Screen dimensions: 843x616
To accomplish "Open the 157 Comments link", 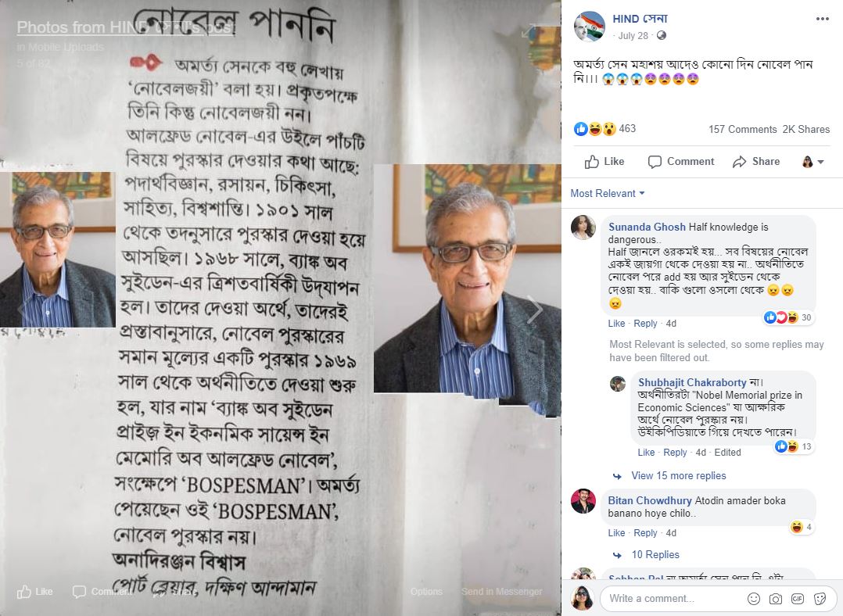I will [x=742, y=129].
